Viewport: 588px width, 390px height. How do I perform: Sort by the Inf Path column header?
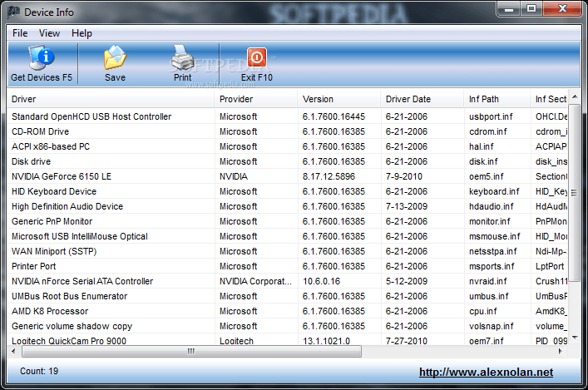pos(497,99)
